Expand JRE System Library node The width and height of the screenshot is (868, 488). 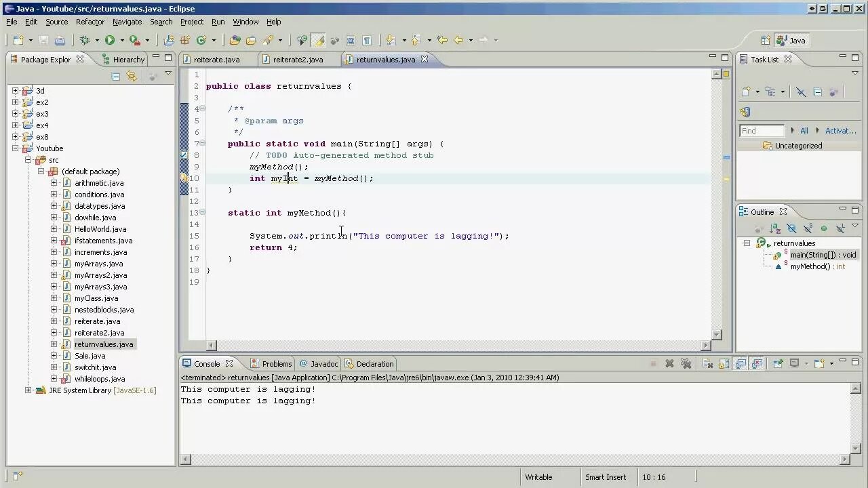28,390
